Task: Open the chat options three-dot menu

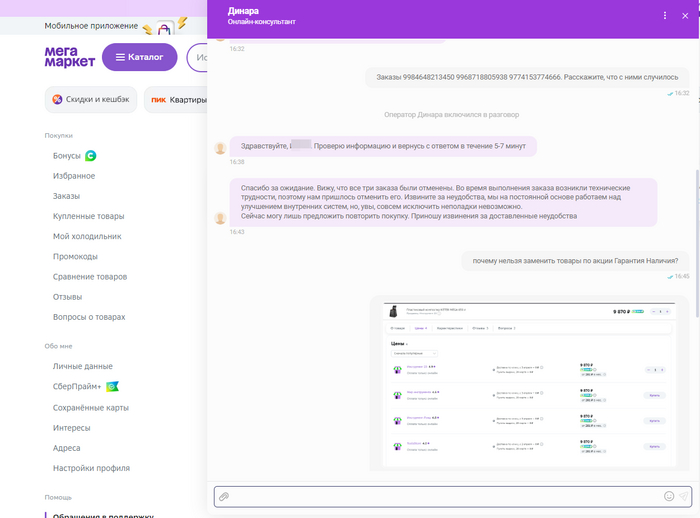Action: [665, 16]
